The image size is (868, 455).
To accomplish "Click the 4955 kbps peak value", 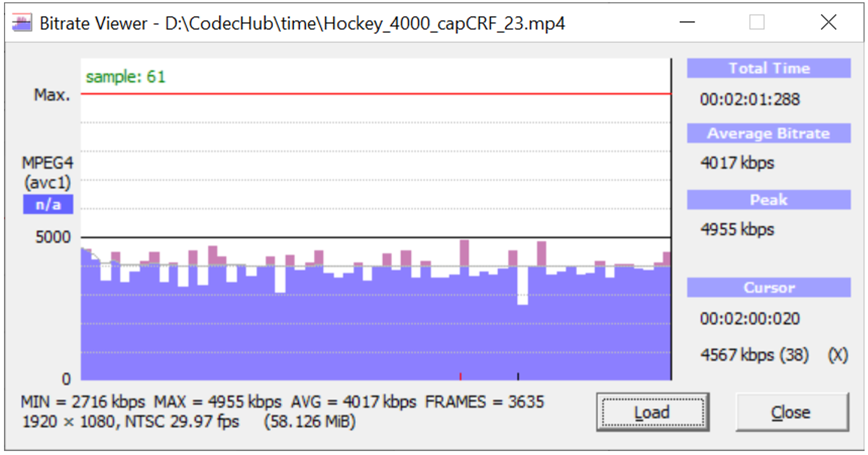I will click(737, 229).
